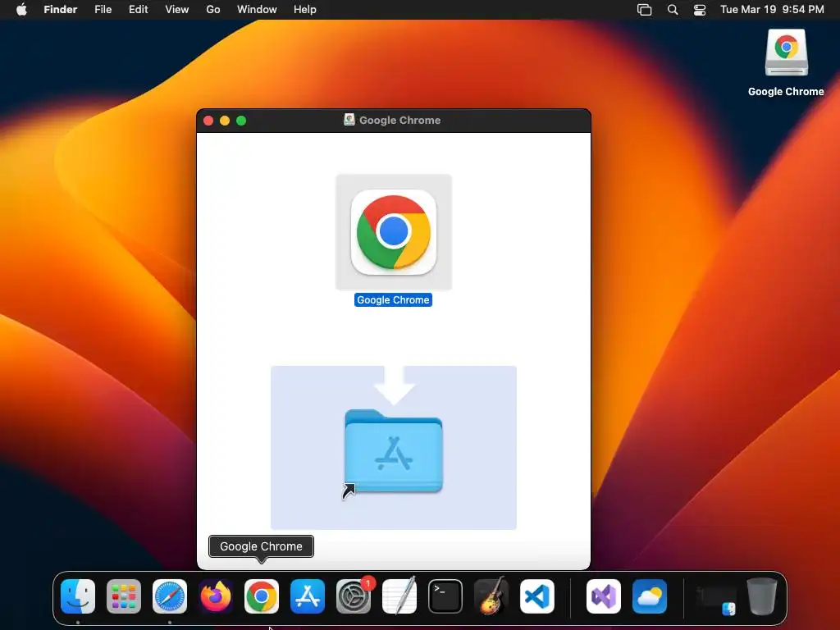Open the File menu
Image resolution: width=840 pixels, height=630 pixels.
click(103, 10)
